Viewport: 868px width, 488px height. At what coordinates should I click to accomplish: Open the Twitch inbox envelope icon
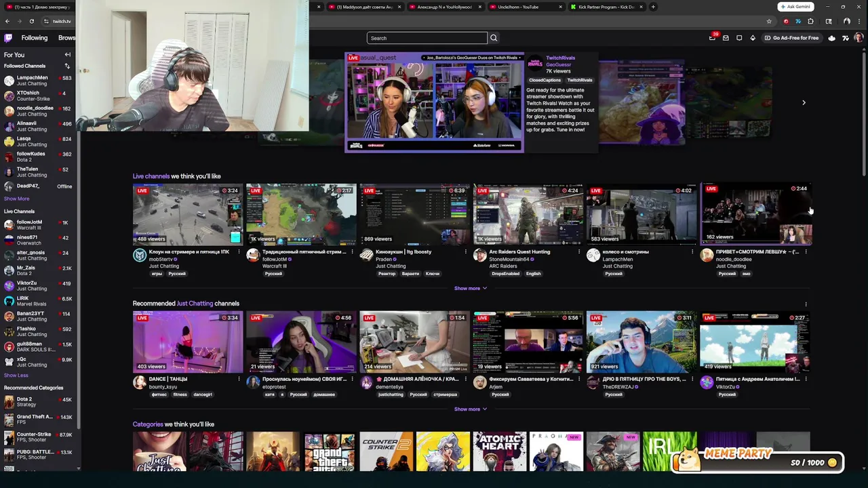click(726, 38)
